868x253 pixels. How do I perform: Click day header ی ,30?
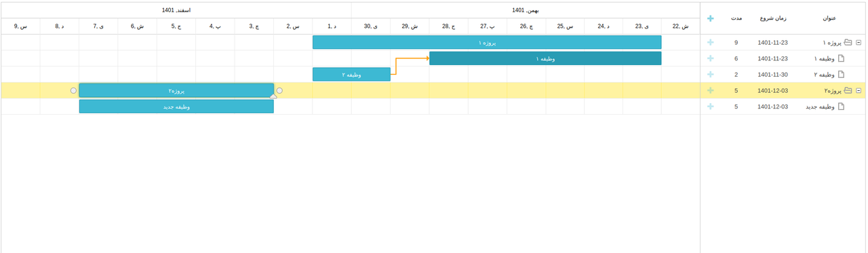click(x=371, y=26)
